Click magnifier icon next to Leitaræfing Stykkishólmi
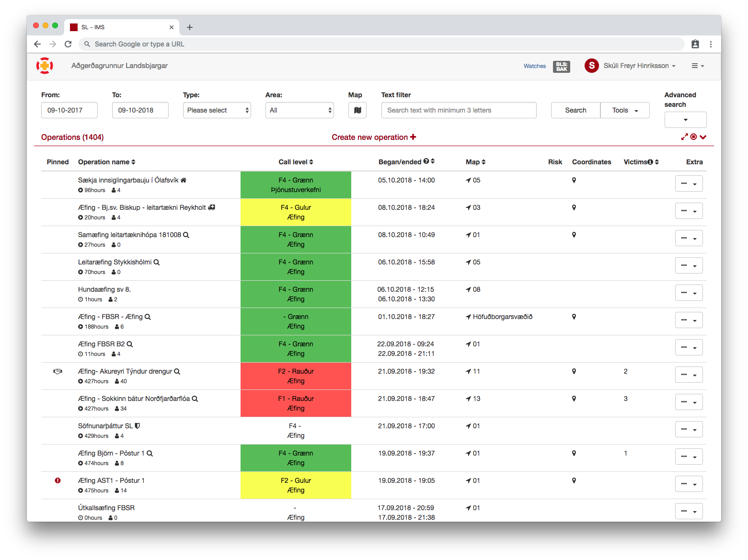 157,262
